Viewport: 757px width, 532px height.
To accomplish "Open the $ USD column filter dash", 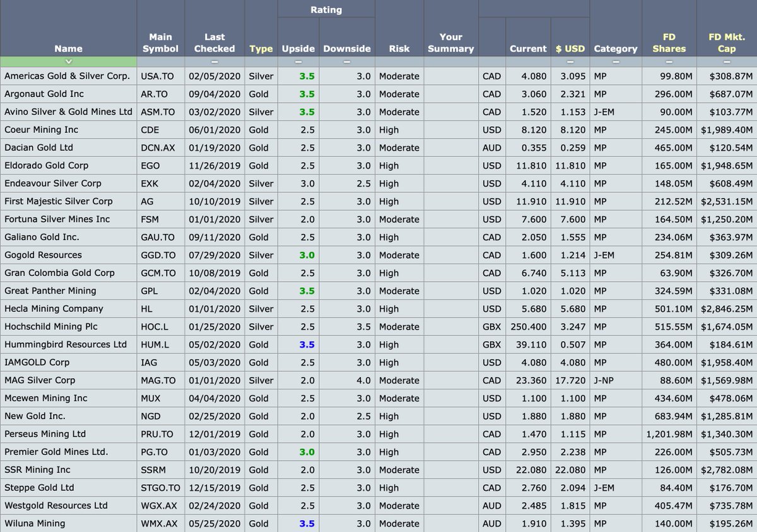I will [x=570, y=62].
